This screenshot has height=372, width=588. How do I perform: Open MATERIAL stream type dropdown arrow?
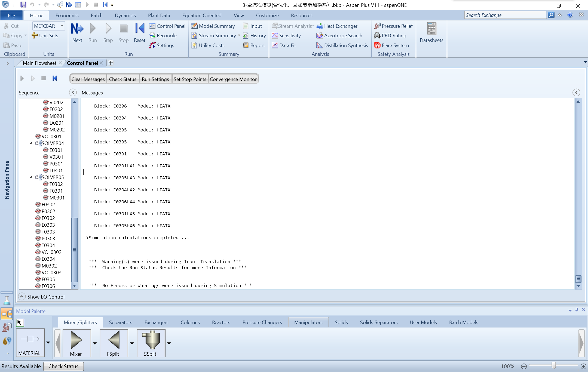[48, 343]
